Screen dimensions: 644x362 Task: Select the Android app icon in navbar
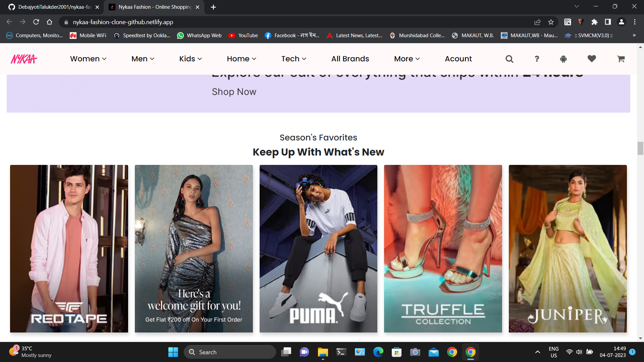[563, 59]
